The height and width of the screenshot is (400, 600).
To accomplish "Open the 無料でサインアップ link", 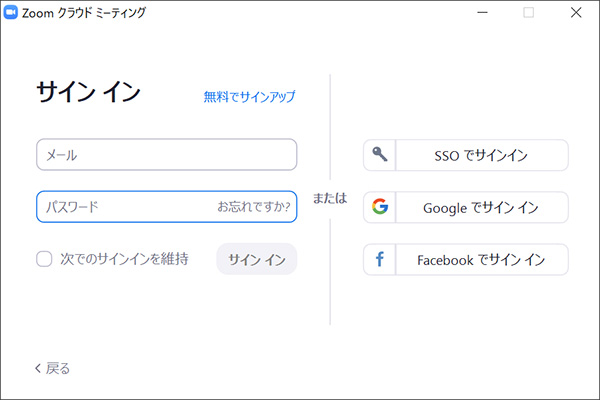I will 249,97.
